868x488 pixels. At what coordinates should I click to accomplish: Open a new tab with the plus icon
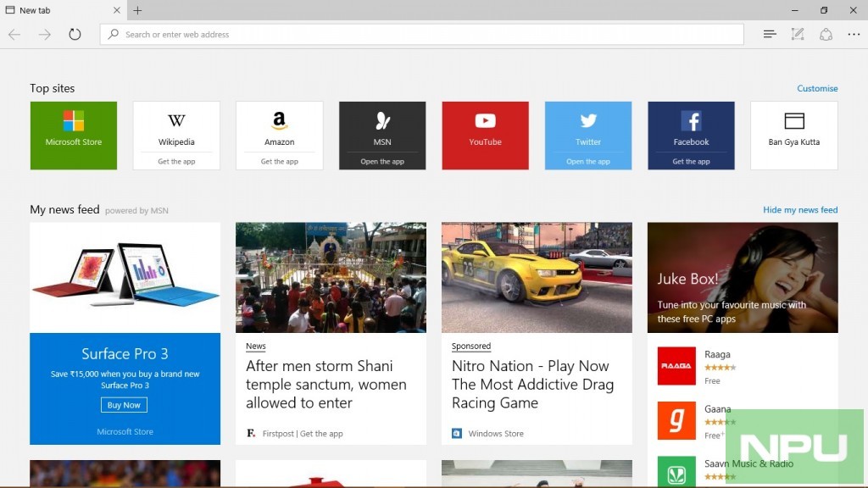(137, 10)
